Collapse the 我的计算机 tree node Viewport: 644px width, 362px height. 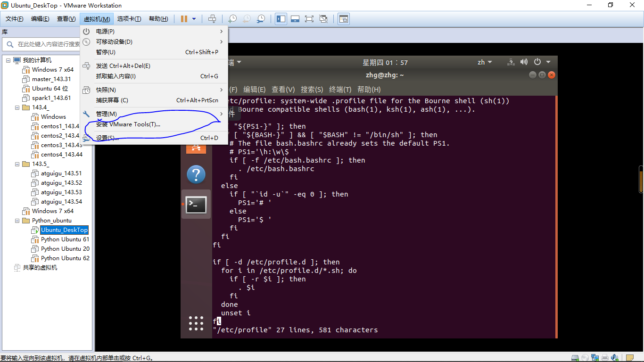coord(8,60)
